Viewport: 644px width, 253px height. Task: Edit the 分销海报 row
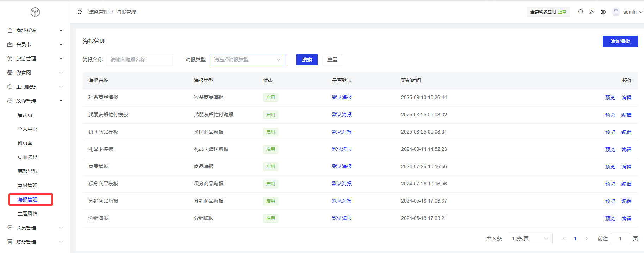pyautogui.click(x=626, y=218)
